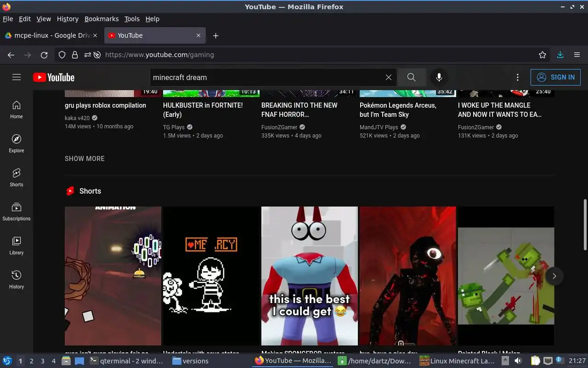Open the Bookmarks menu
The height and width of the screenshot is (368, 588).
pyautogui.click(x=102, y=19)
